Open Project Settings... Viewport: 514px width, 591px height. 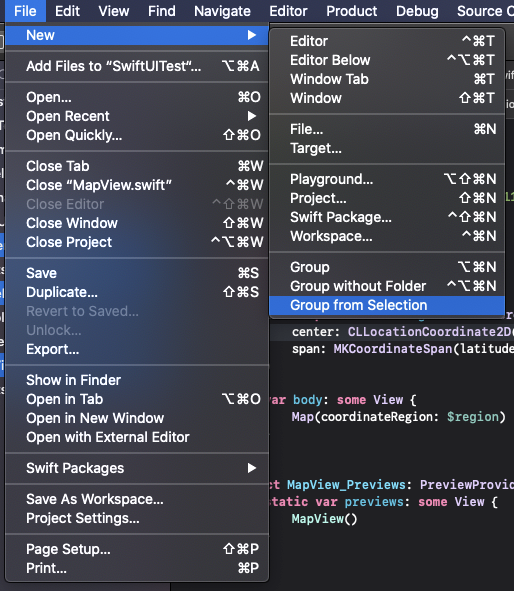137,518
